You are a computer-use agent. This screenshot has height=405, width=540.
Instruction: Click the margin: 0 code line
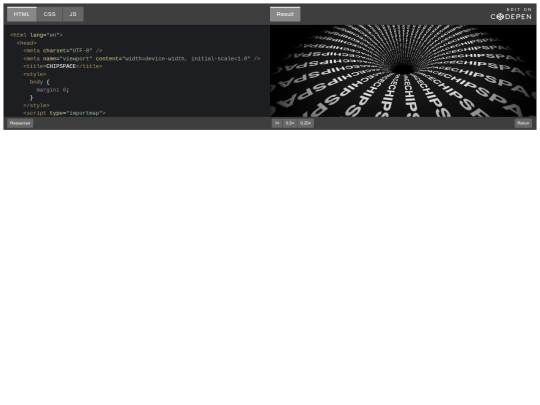53,90
